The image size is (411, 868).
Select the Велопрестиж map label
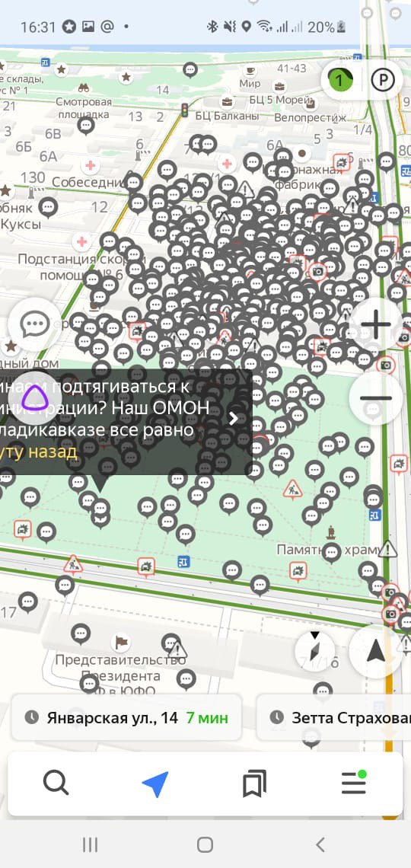click(x=310, y=117)
